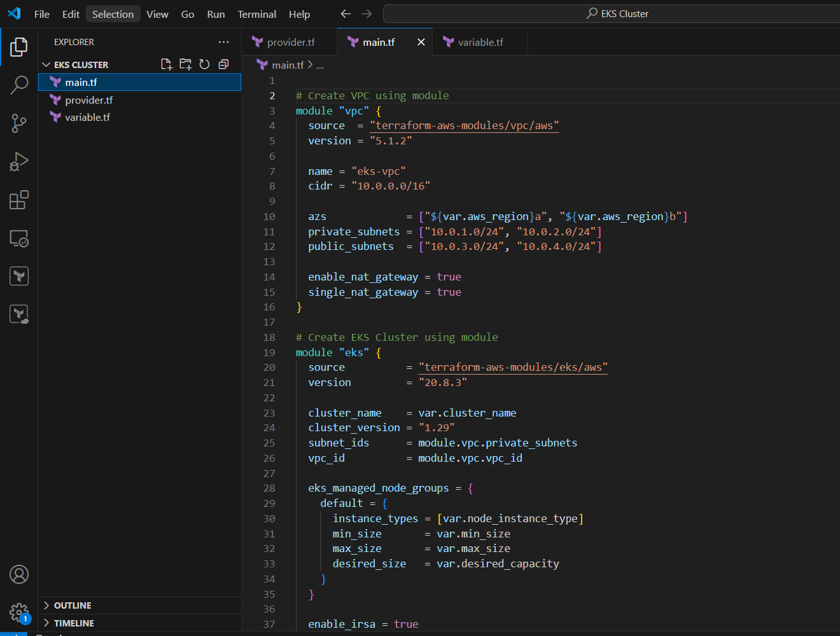Screen dimensions: 840x636
Task: Select variable.tf in the Explorer
Action: (140, 117)
